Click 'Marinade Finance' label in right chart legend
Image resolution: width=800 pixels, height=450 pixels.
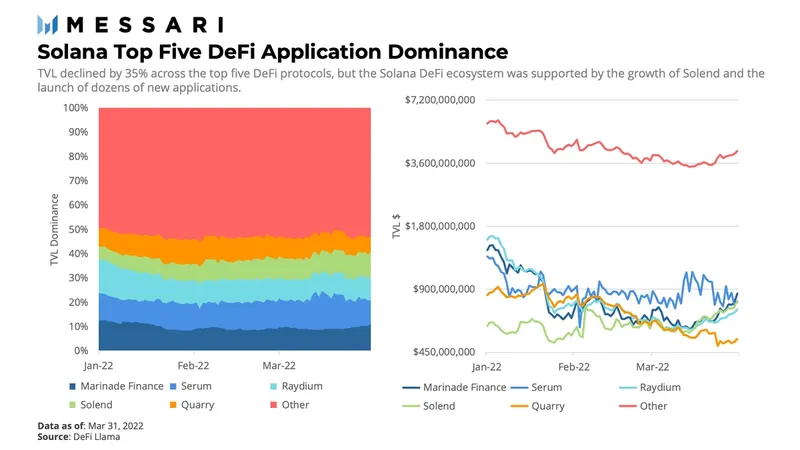(464, 387)
